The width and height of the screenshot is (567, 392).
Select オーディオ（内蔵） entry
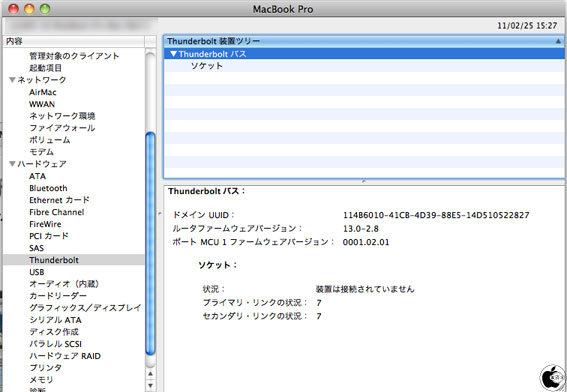[x=64, y=284]
